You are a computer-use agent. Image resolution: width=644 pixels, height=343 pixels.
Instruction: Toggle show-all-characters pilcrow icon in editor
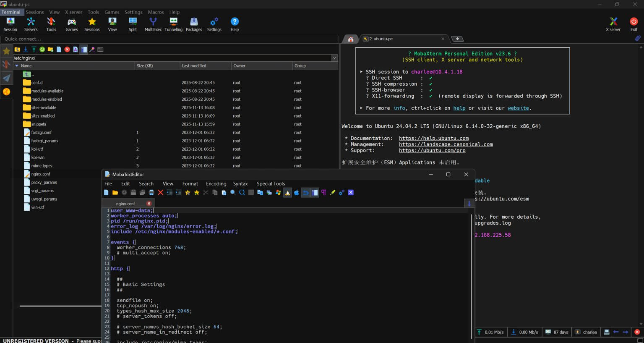coord(323,193)
